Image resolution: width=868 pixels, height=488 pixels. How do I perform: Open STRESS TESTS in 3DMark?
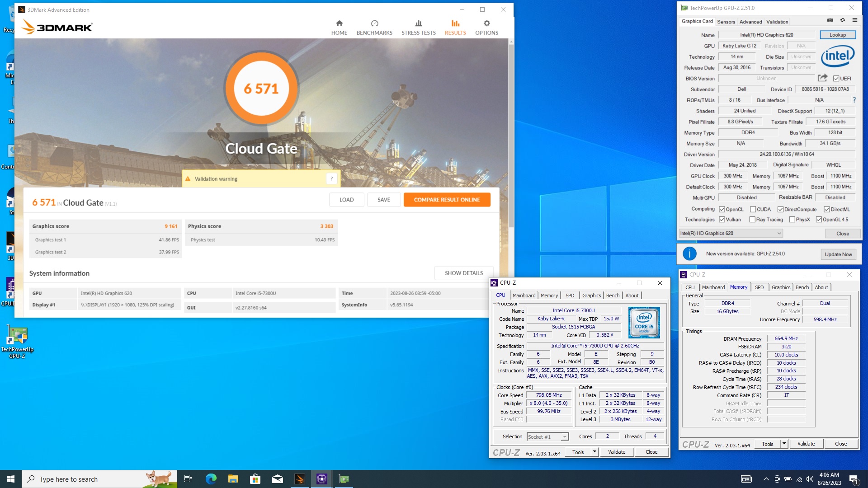pos(419,28)
